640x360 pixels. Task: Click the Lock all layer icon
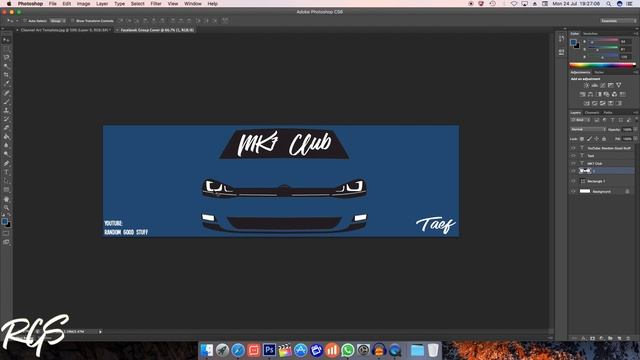[604, 139]
